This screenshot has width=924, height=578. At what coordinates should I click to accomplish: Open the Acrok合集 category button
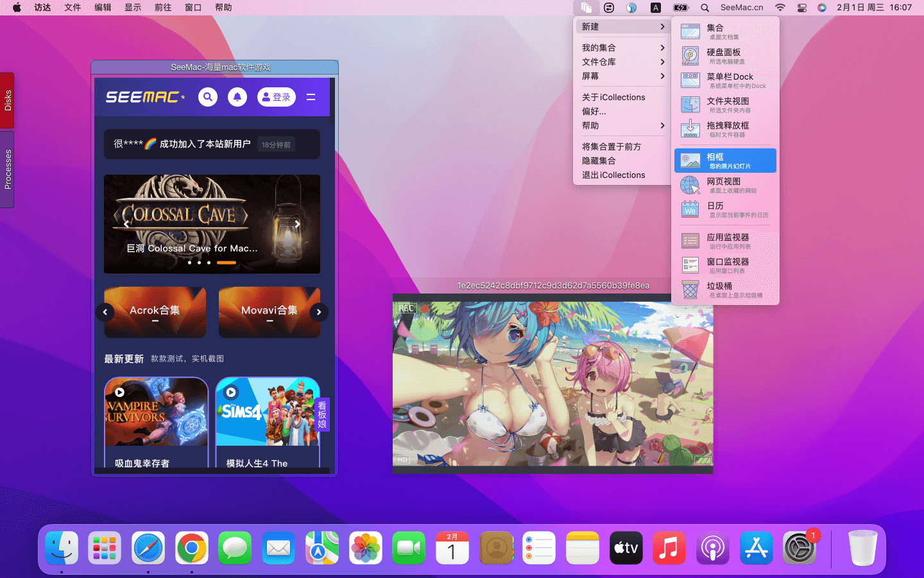pos(155,311)
